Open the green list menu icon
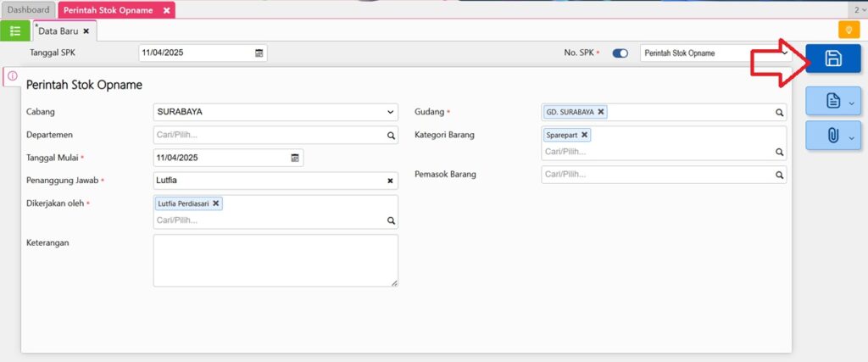The width and height of the screenshot is (868, 362). (15, 31)
